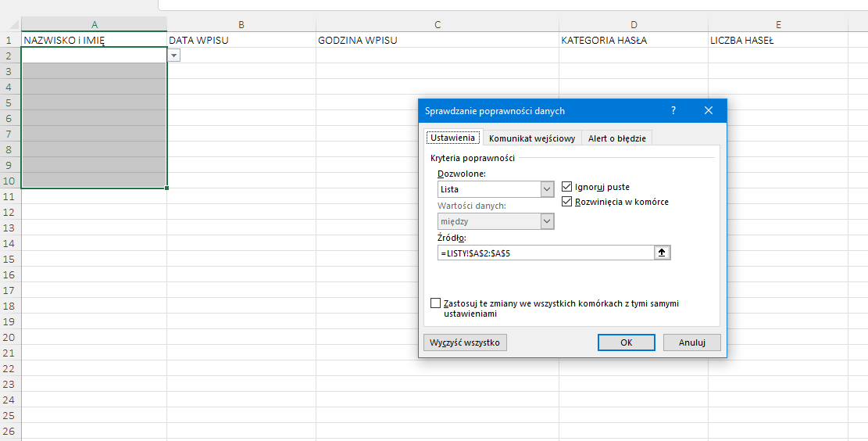The height and width of the screenshot is (441, 868).
Task: Toggle the Ignoruj puste checkbox
Action: coord(567,187)
